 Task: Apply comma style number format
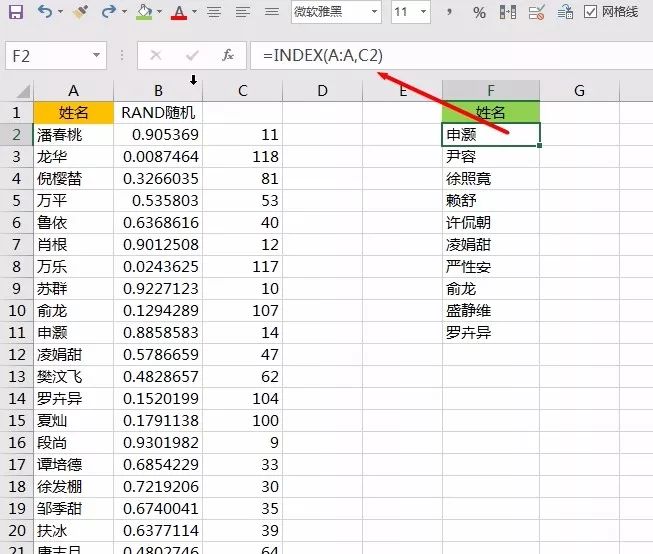(449, 11)
